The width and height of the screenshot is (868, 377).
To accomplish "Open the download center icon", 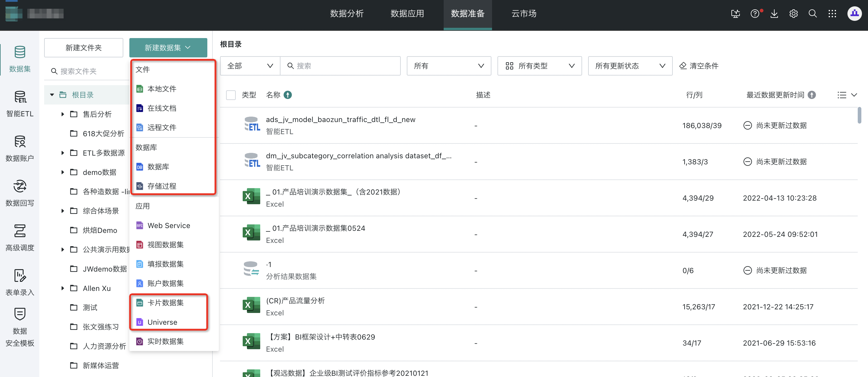I will point(774,14).
